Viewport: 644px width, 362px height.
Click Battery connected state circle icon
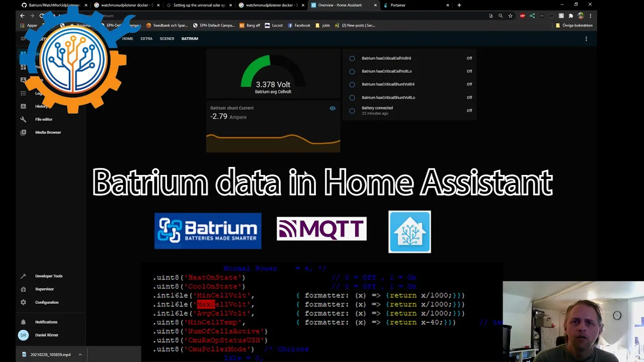point(352,111)
